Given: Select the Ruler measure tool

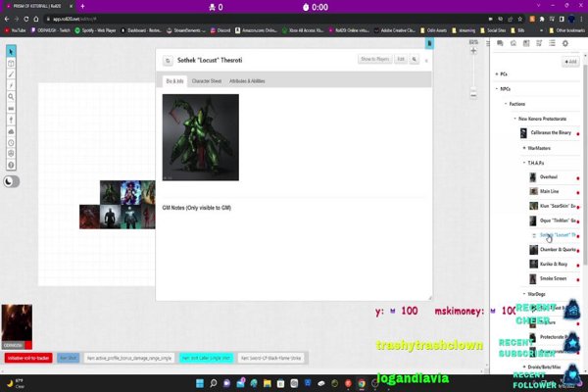Looking at the screenshot, I should [11, 109].
